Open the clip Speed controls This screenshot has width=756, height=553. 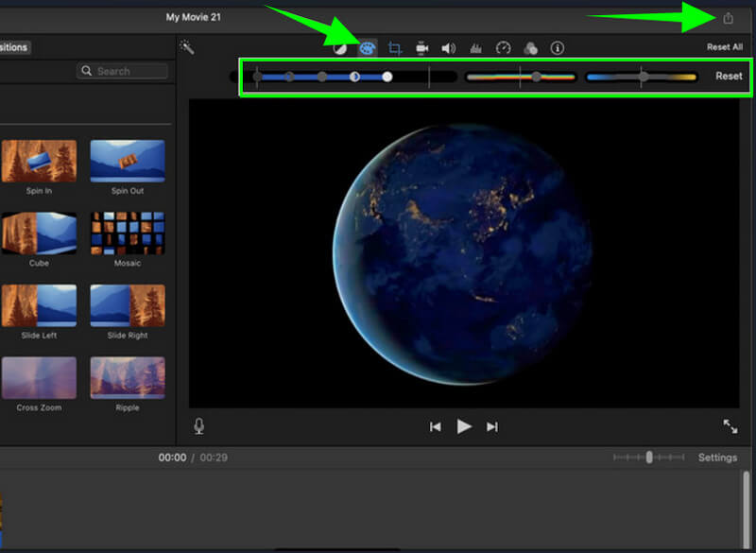click(x=503, y=46)
